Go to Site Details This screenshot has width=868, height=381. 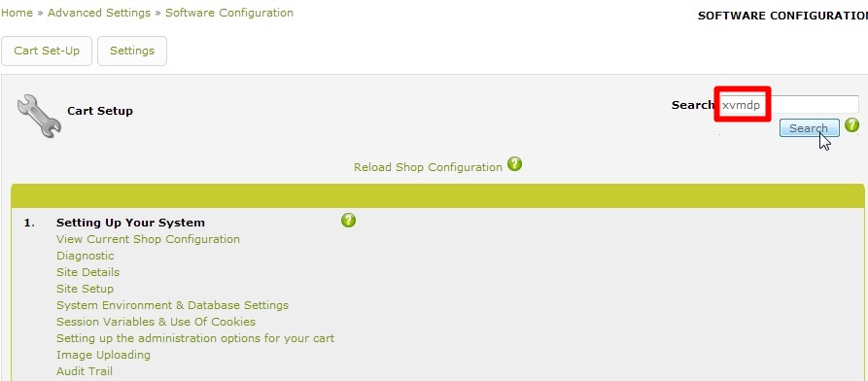pos(88,272)
